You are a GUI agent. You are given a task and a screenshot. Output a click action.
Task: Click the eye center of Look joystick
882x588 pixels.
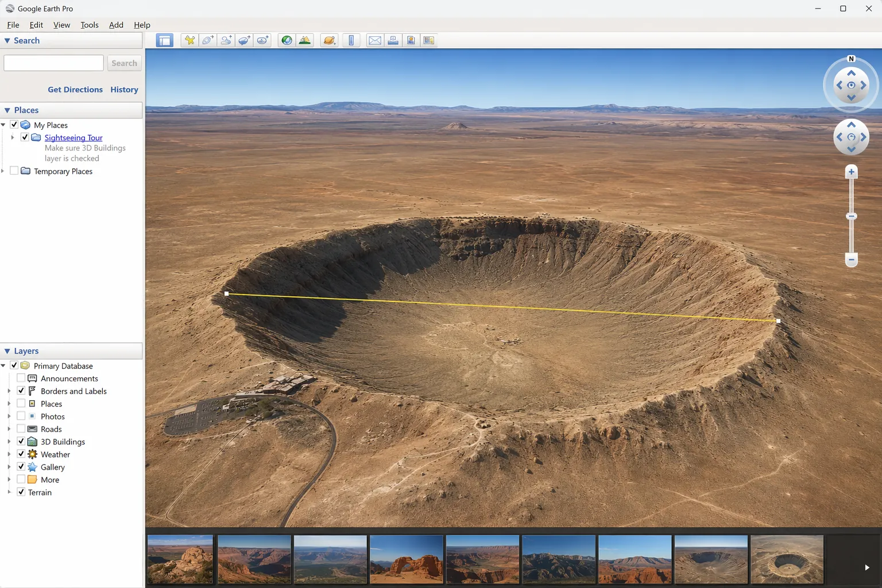tap(852, 85)
